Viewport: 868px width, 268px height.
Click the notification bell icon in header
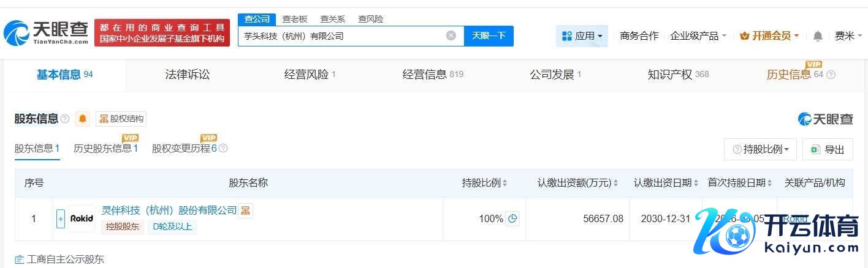(x=817, y=36)
